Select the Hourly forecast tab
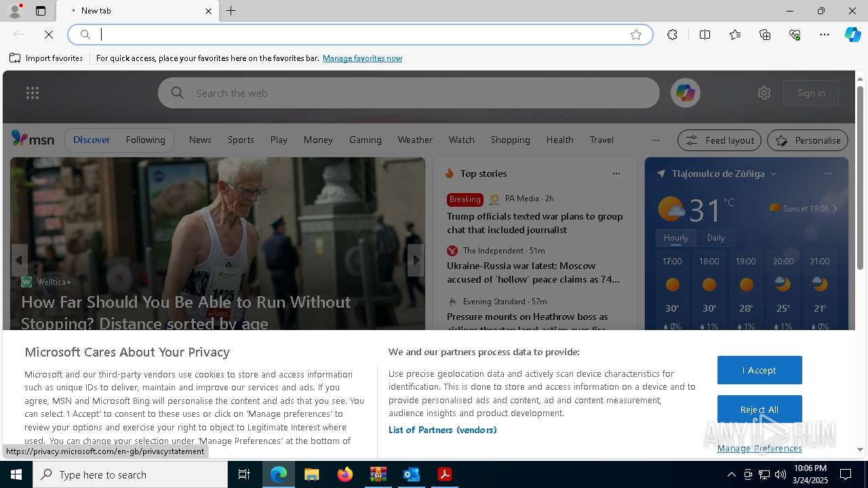This screenshot has height=488, width=868. click(x=675, y=238)
